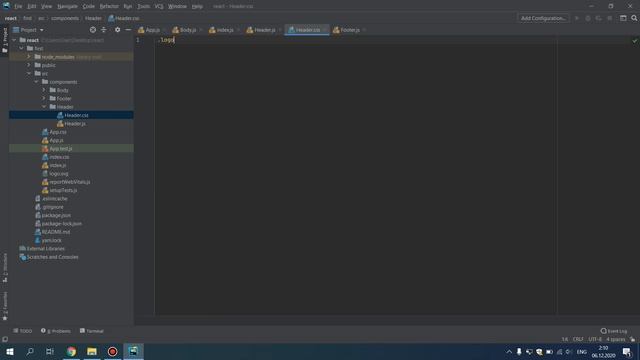The height and width of the screenshot is (360, 640).
Task: Click the Run arrow toolbar icon
Action: click(x=577, y=18)
